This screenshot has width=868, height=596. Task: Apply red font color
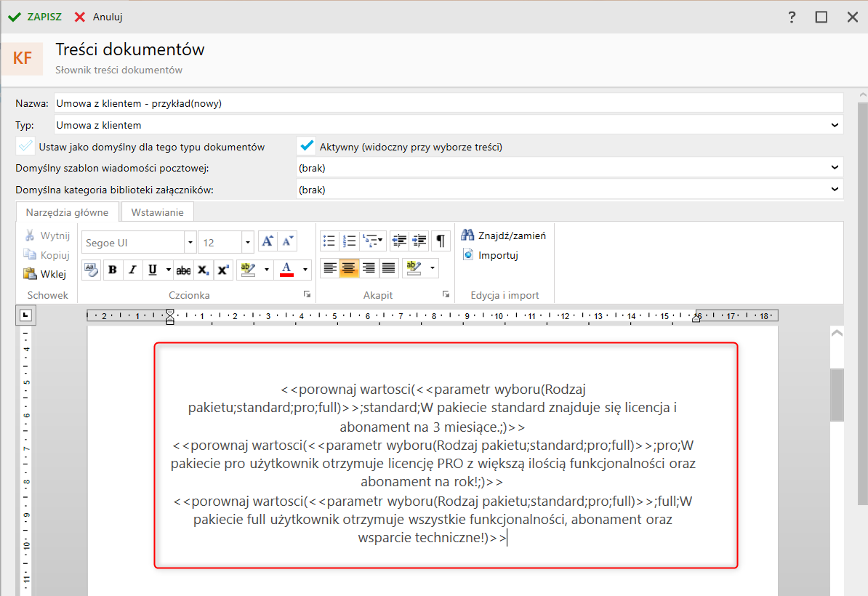point(286,270)
